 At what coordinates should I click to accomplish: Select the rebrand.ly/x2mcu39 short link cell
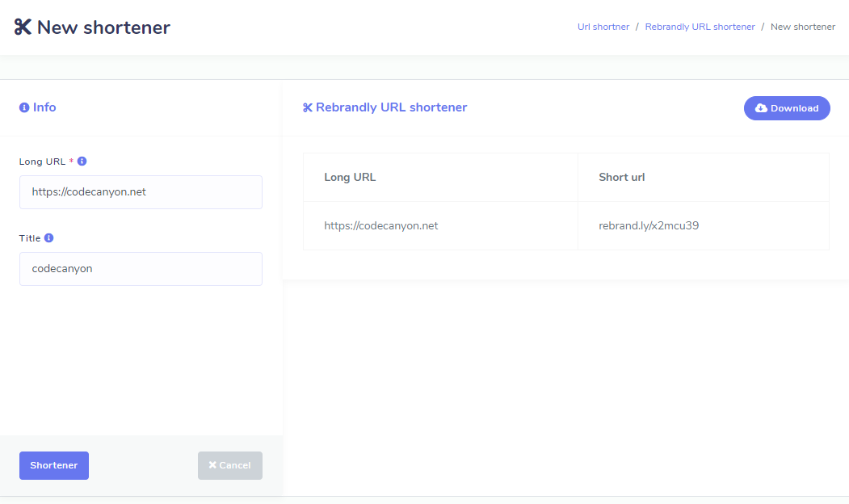[x=649, y=226]
